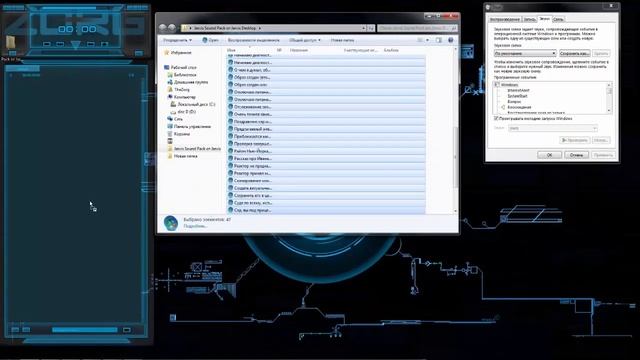Expand the view options arrow in Explorer toolbar
The height and width of the screenshot is (360, 640).
(427, 40)
